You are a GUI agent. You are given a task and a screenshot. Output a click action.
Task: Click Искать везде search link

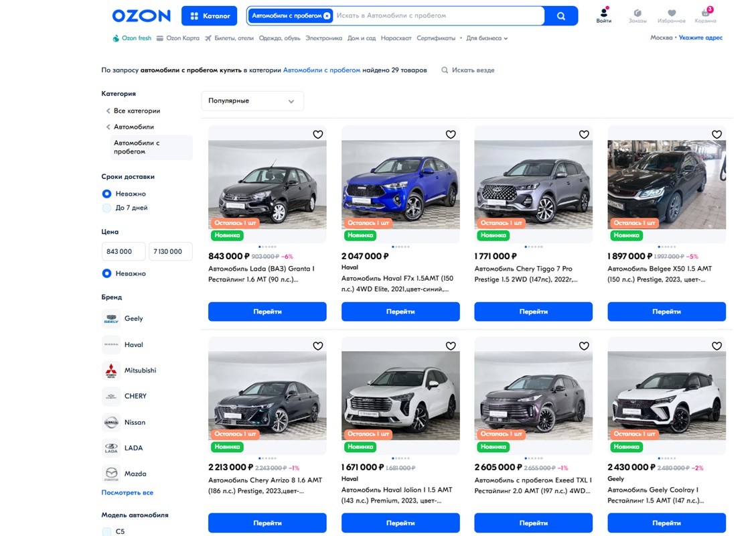[x=468, y=70]
